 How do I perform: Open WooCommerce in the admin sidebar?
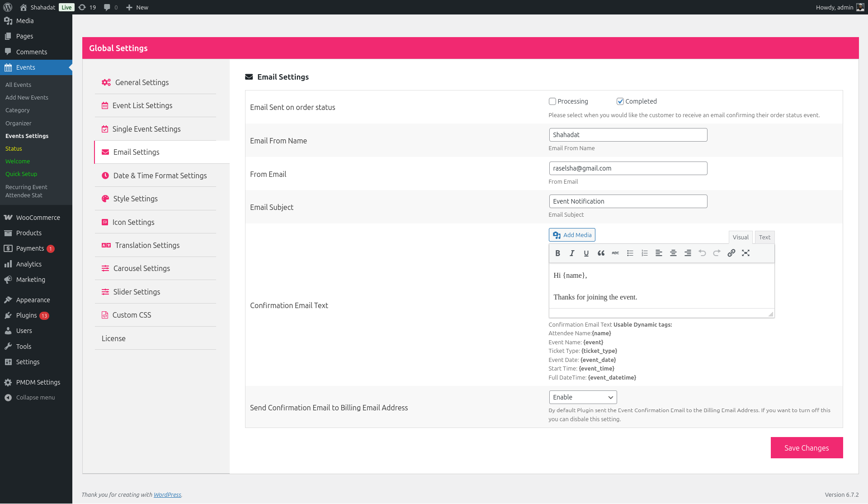(36, 218)
